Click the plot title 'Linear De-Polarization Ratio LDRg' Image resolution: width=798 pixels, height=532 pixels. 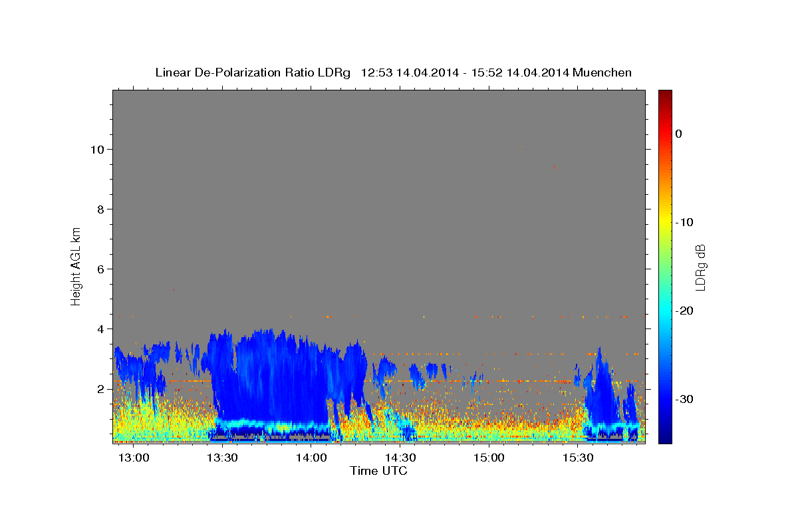[253, 72]
